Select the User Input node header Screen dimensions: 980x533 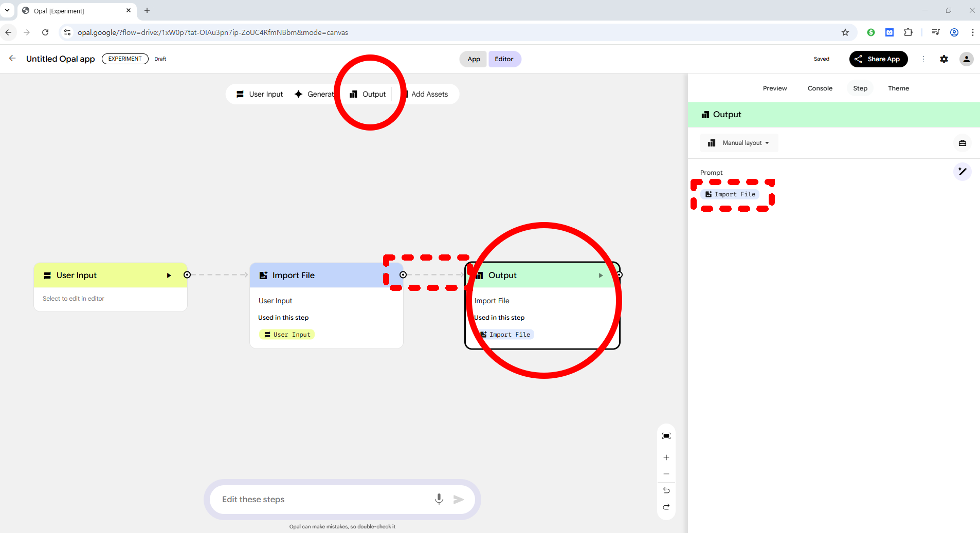tap(111, 275)
